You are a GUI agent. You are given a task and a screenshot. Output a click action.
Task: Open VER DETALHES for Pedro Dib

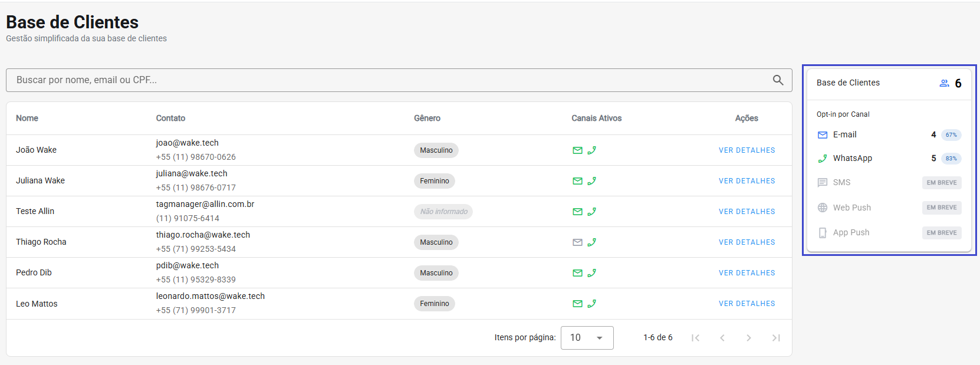[746, 273]
